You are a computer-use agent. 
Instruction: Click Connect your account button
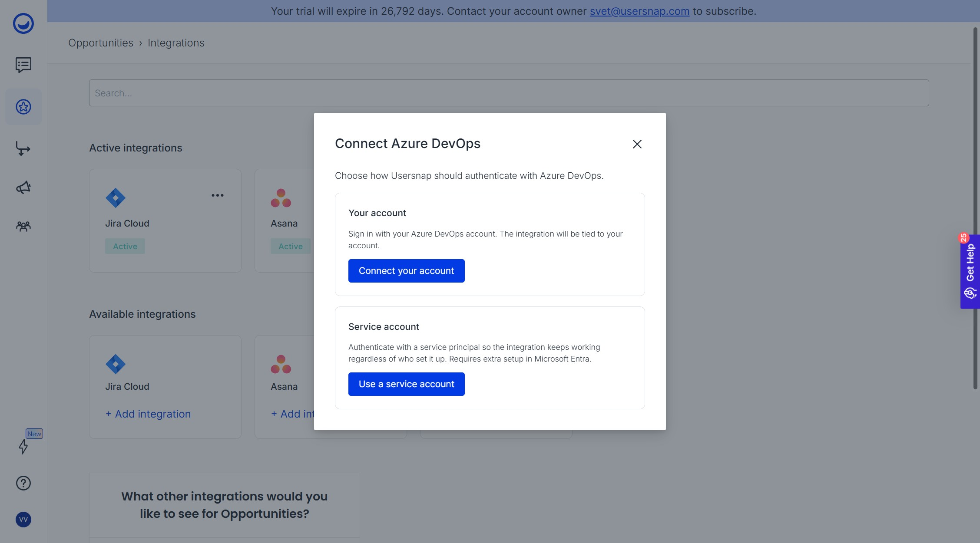(407, 271)
